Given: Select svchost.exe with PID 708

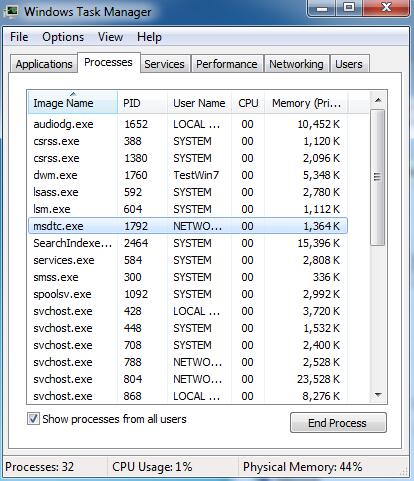Looking at the screenshot, I should pyautogui.click(x=188, y=345).
